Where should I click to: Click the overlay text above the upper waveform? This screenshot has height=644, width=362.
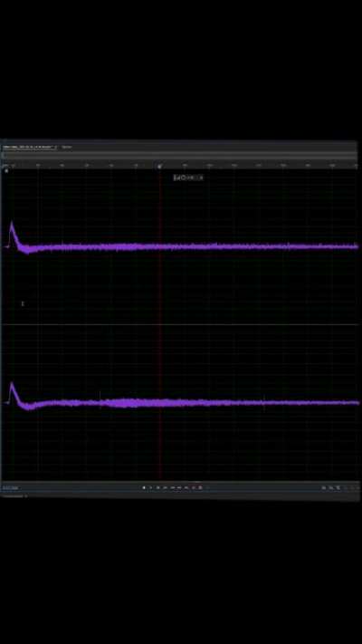(188, 178)
